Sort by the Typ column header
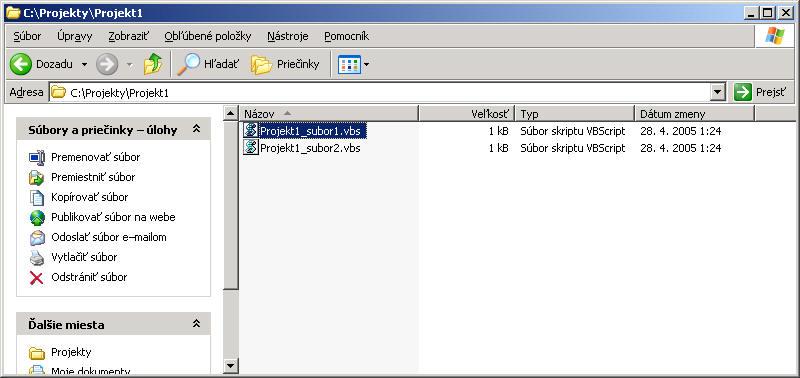The height and width of the screenshot is (378, 800). point(575,114)
